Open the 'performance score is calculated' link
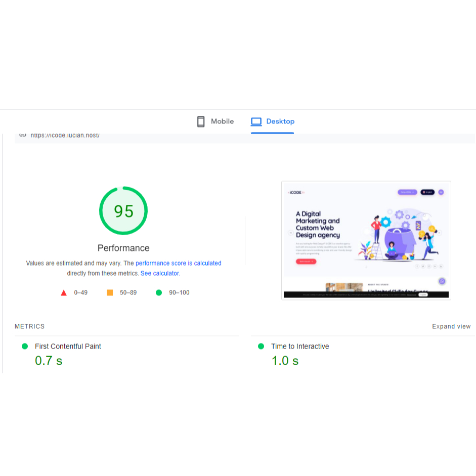 point(179,263)
